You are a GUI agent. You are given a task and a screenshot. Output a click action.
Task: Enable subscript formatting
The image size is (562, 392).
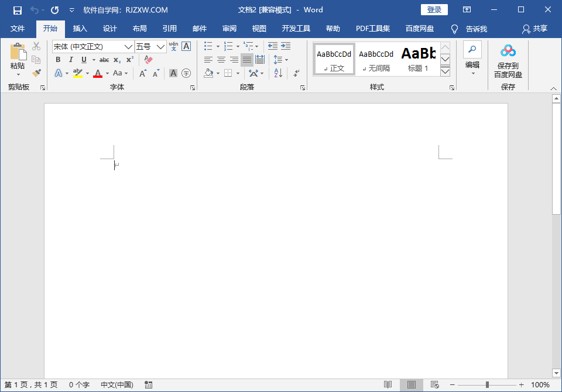pyautogui.click(x=117, y=59)
